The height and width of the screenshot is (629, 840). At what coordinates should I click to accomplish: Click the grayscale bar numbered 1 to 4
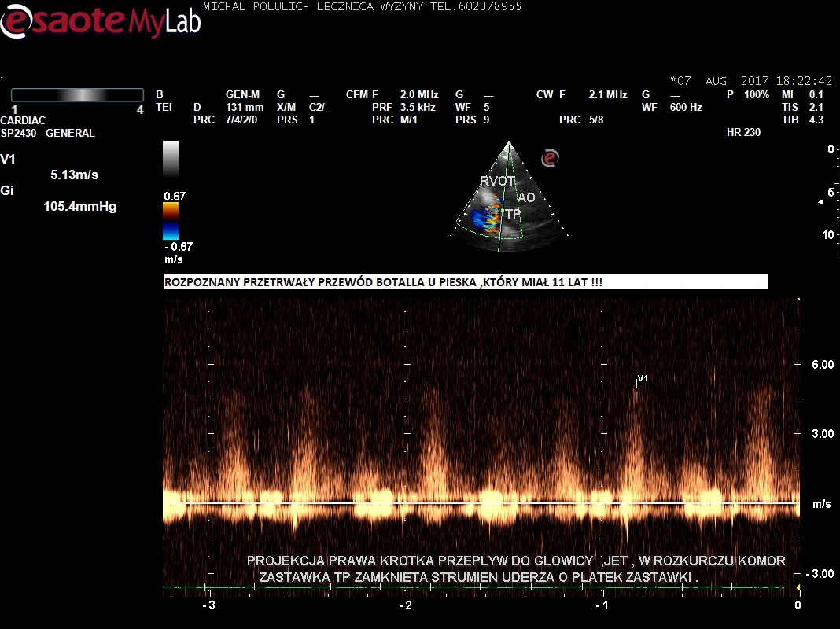[x=76, y=95]
